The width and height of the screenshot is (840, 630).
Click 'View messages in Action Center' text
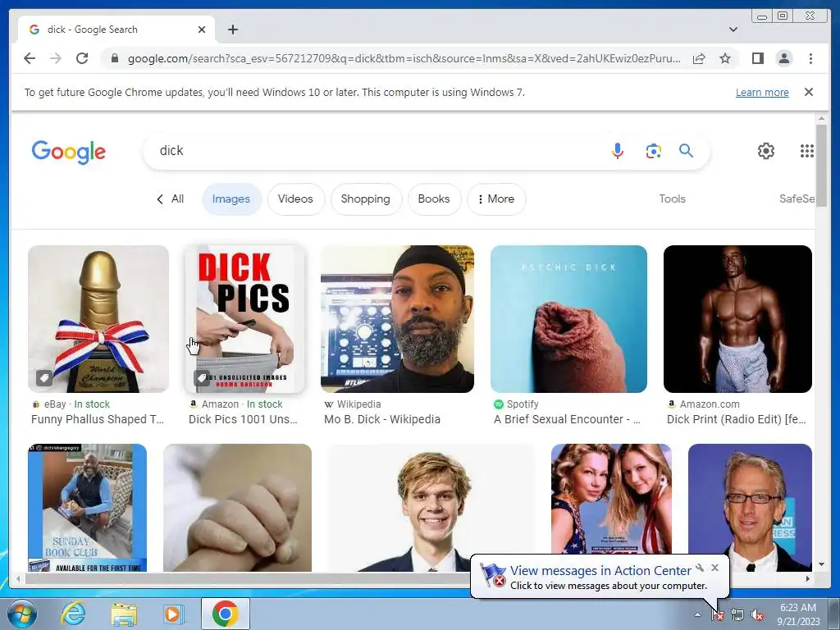(x=600, y=571)
